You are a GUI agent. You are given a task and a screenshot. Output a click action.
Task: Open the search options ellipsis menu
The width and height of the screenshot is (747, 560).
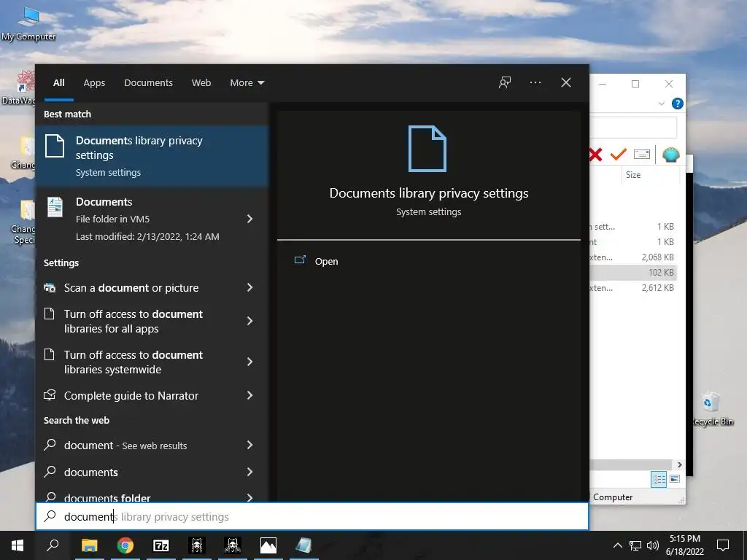(x=535, y=83)
